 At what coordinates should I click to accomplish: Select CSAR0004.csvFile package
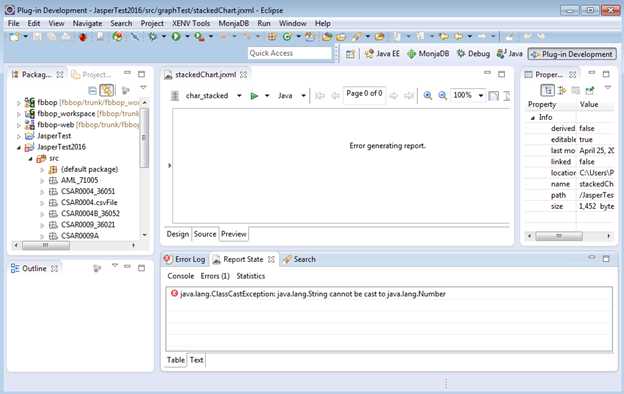(x=89, y=203)
